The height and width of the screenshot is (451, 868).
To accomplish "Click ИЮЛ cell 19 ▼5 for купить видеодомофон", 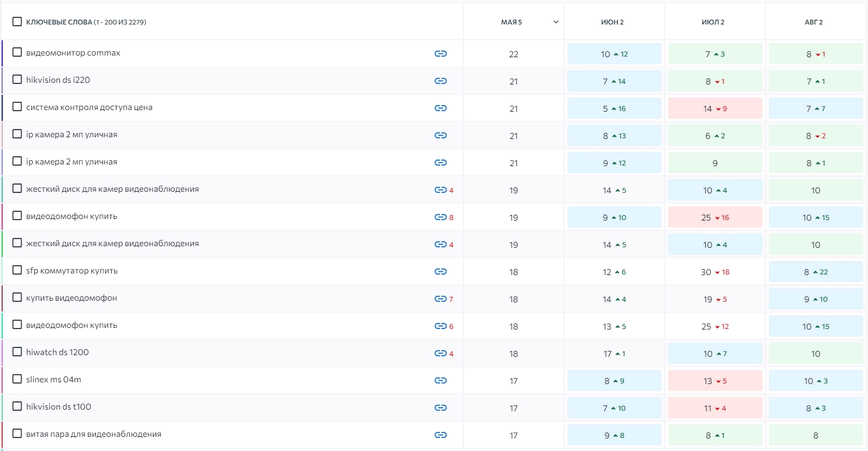I will [715, 299].
